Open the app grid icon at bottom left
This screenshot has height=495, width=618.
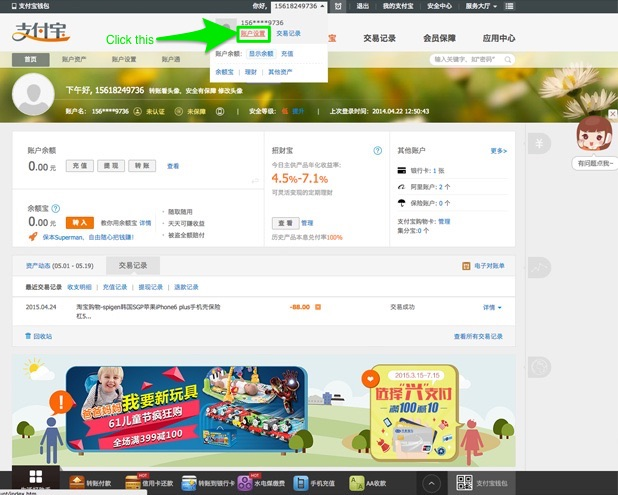(33, 478)
